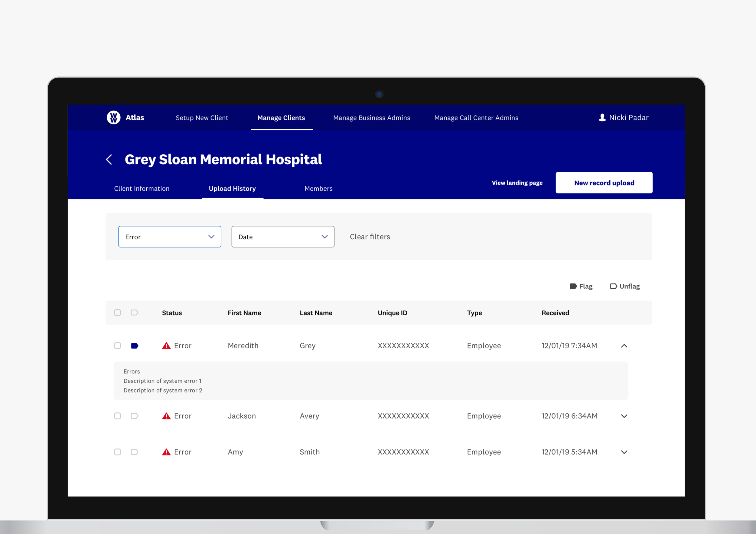Image resolution: width=756 pixels, height=534 pixels.
Task: Open Manage Business Admins menu item
Action: [x=371, y=118]
